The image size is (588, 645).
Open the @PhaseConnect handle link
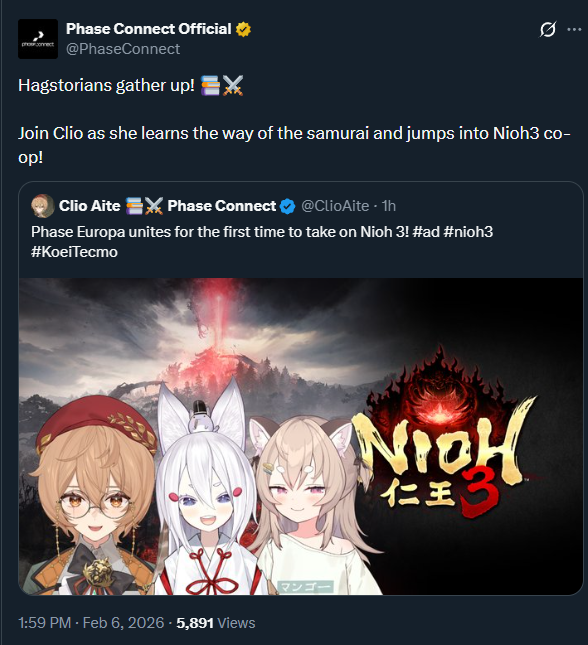point(123,49)
